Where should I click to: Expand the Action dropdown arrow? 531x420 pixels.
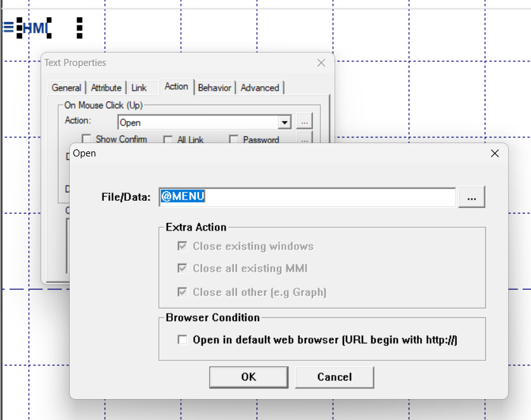tap(285, 122)
